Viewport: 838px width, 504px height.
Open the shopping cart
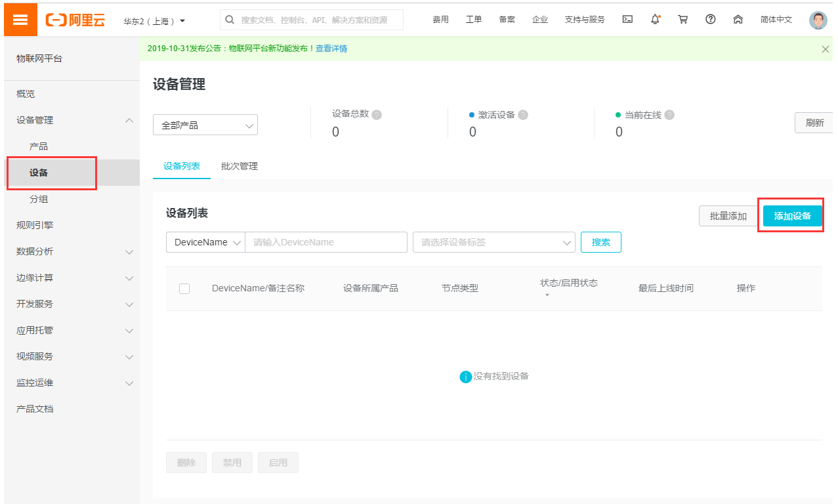click(682, 19)
